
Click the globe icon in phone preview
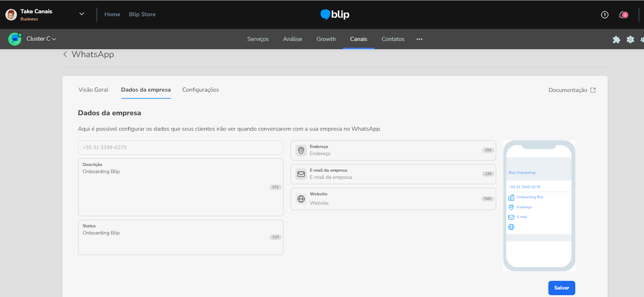pyautogui.click(x=511, y=227)
